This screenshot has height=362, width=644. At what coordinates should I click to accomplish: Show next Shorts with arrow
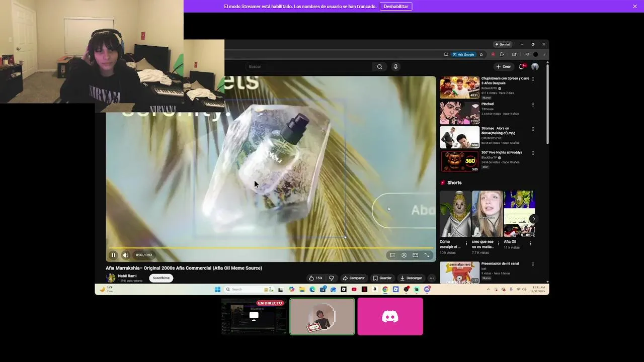click(533, 219)
